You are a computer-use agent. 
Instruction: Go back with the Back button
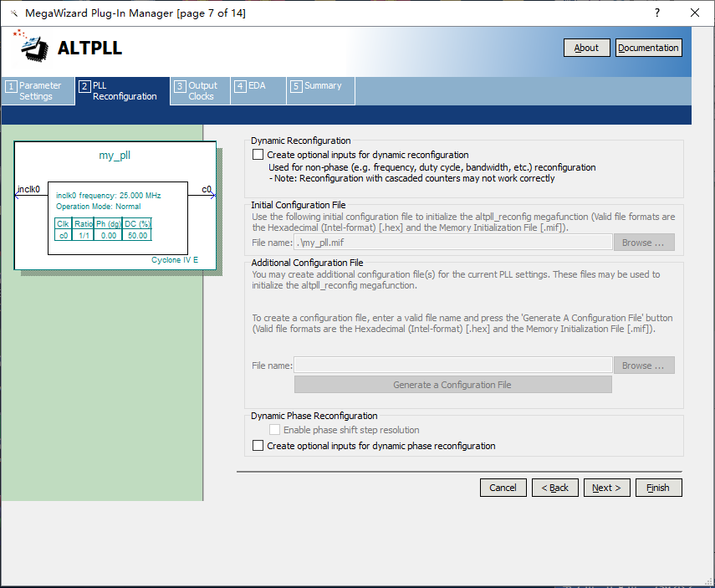pos(554,488)
